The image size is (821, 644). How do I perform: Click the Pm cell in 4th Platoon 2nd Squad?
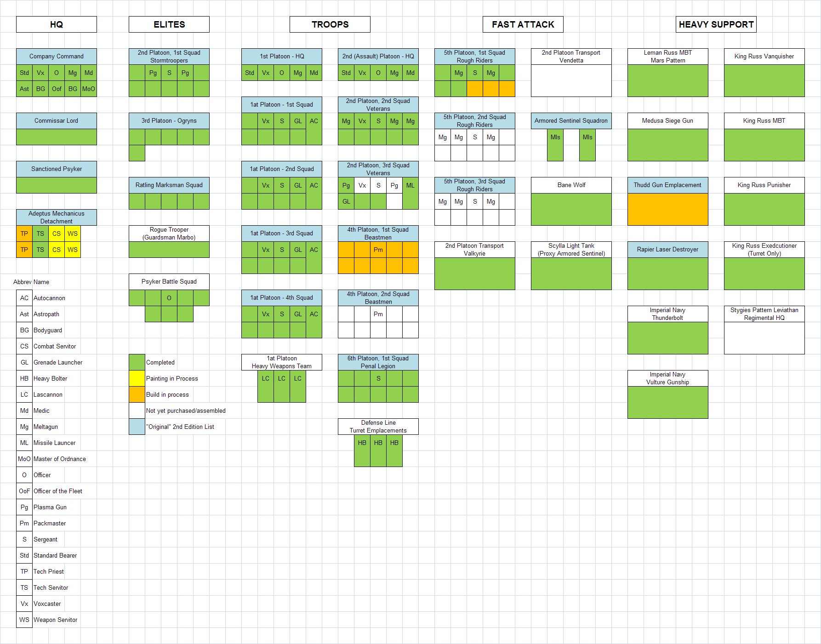tap(378, 314)
